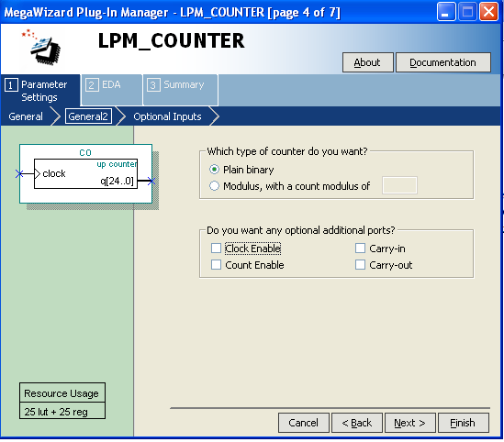The width and height of the screenshot is (504, 442).
Task: Tick the Carry-out port checkbox
Action: (360, 265)
